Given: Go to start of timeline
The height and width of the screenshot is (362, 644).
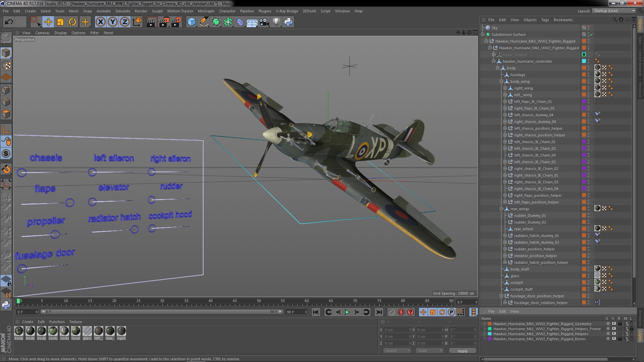Looking at the screenshot, I should click(316, 312).
